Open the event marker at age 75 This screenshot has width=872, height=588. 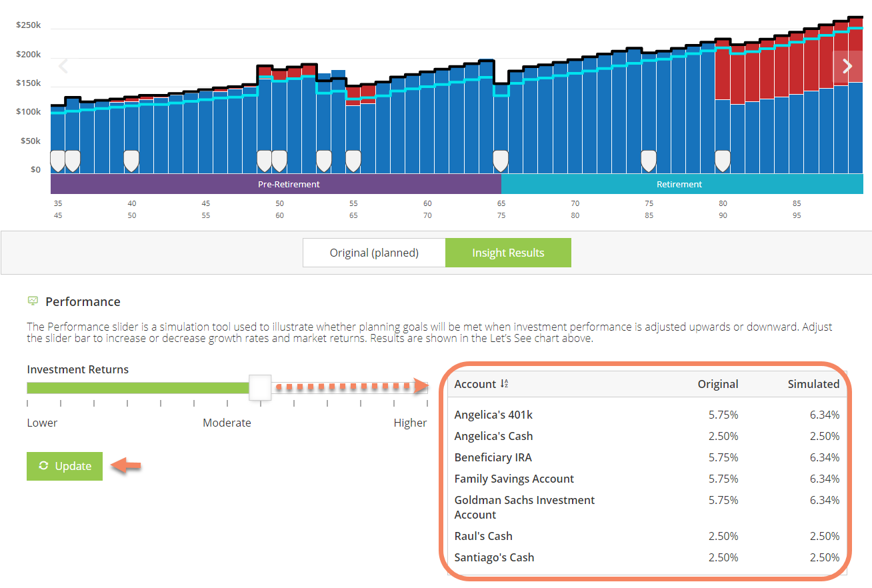click(648, 161)
